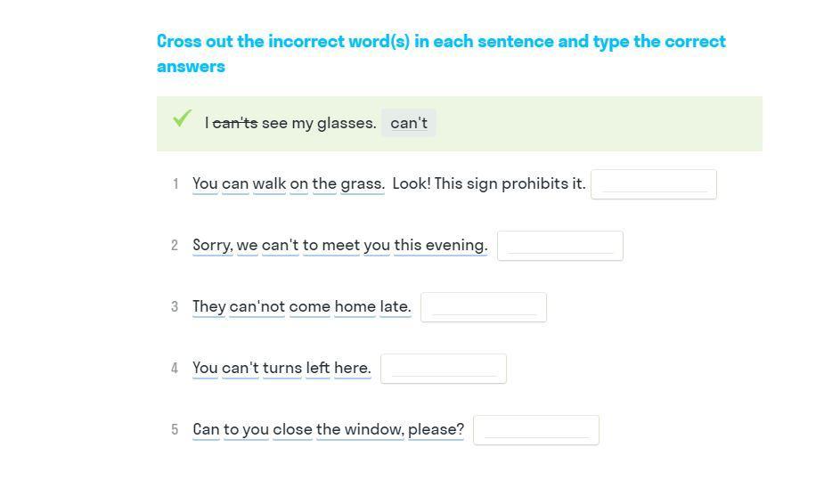This screenshot has width=824, height=504.
Task: Click the green checkmark icon in example
Action: pyautogui.click(x=183, y=118)
